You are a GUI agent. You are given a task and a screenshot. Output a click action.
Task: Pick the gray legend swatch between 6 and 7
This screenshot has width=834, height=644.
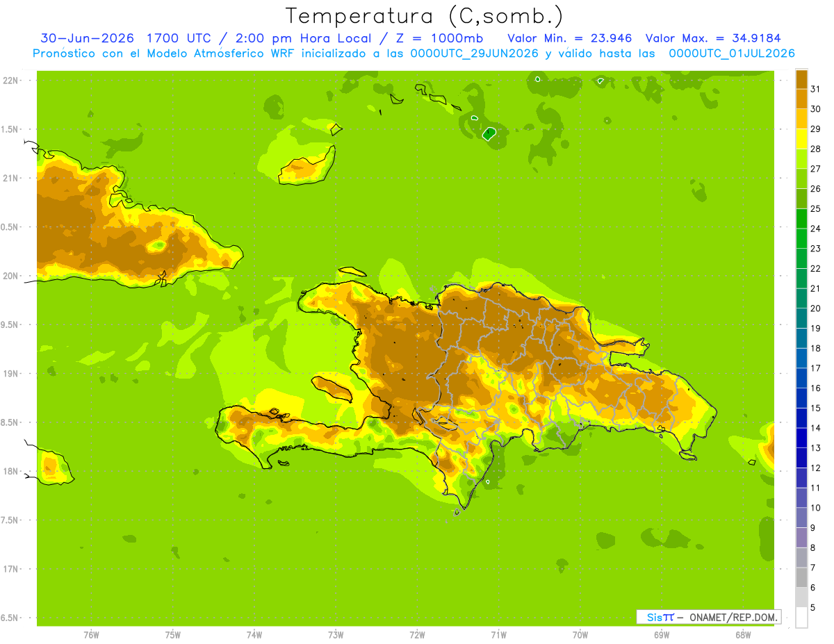(801, 577)
